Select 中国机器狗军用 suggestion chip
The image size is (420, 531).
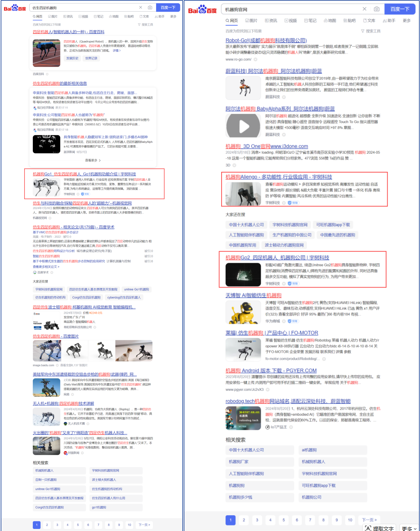(242, 245)
